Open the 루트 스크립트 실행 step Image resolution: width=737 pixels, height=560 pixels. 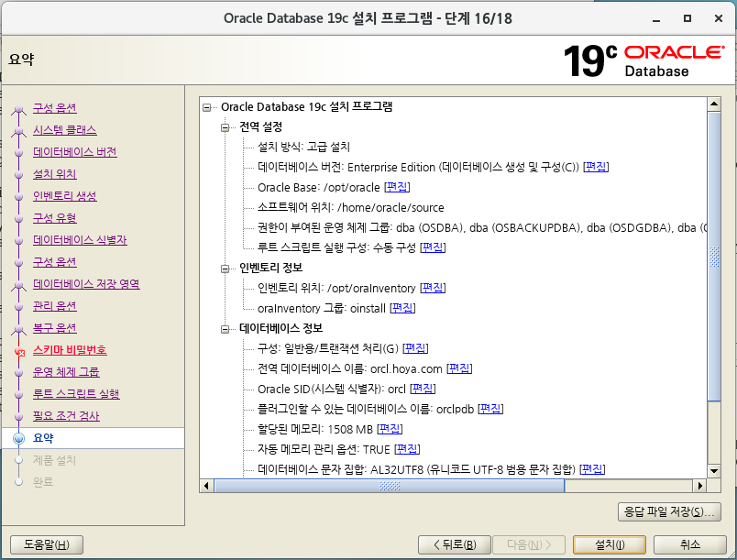click(x=76, y=394)
